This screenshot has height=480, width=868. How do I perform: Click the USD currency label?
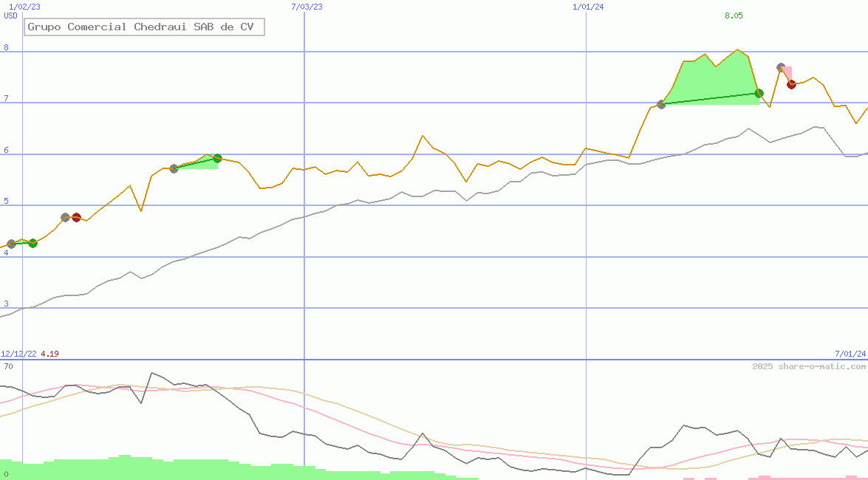tap(11, 16)
